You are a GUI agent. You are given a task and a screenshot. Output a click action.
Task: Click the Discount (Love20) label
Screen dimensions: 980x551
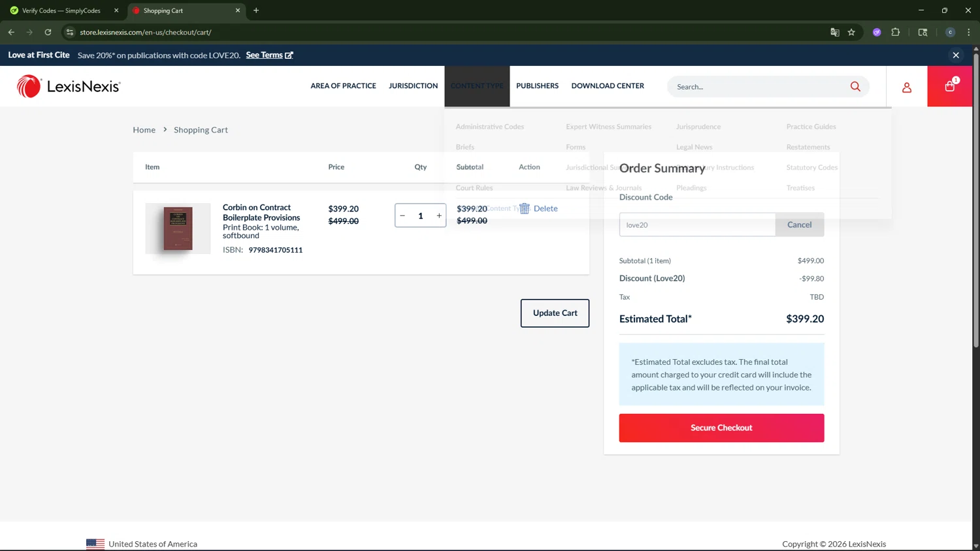(x=652, y=278)
